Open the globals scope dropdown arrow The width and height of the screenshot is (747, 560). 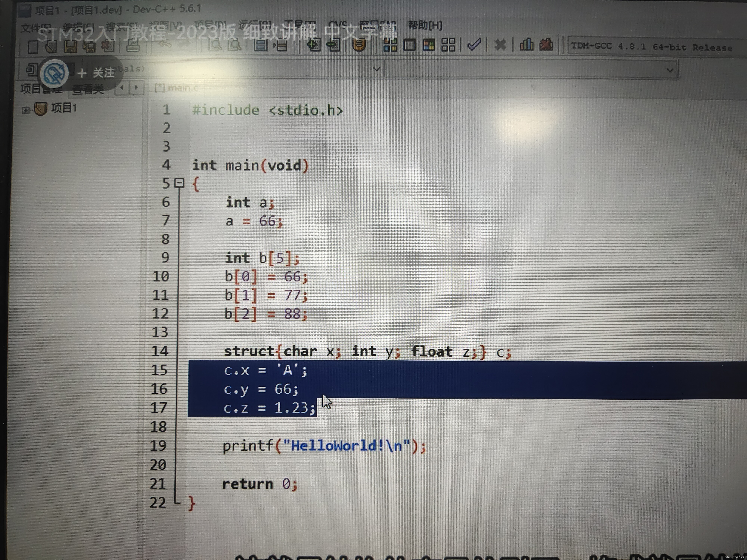[376, 69]
